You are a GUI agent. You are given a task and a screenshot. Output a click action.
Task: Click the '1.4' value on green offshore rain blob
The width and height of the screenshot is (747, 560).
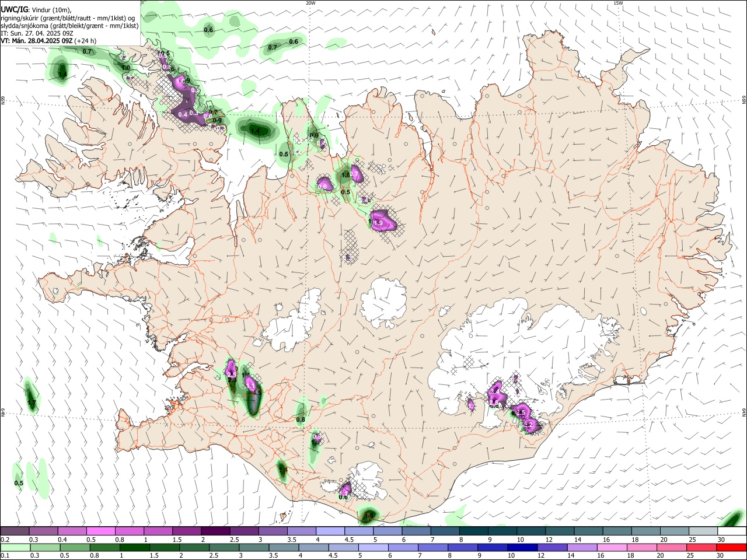(255, 131)
